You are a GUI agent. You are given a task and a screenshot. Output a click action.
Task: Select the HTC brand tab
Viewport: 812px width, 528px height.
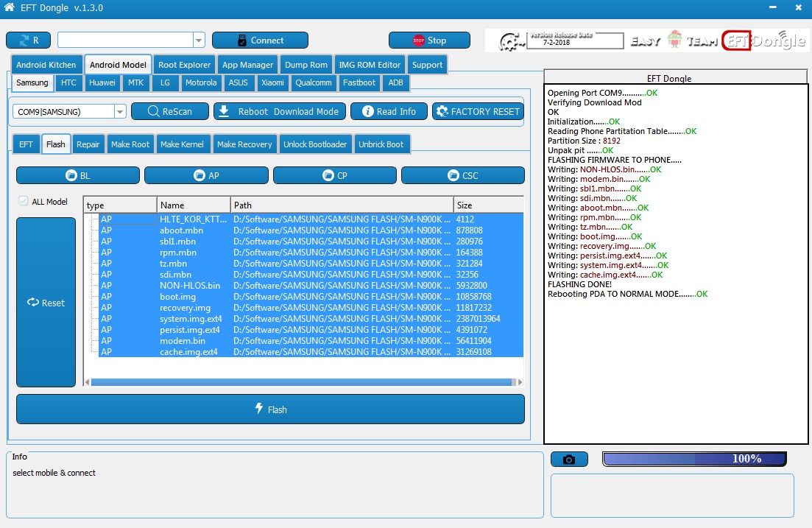68,82
